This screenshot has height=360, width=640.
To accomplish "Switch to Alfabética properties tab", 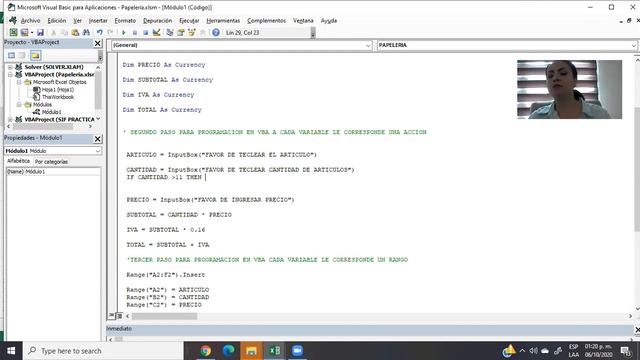I will click(18, 161).
